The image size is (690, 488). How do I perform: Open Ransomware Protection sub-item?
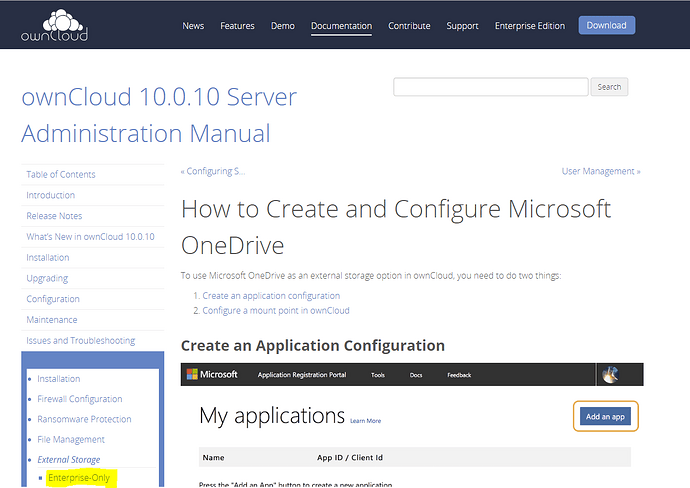(x=84, y=419)
